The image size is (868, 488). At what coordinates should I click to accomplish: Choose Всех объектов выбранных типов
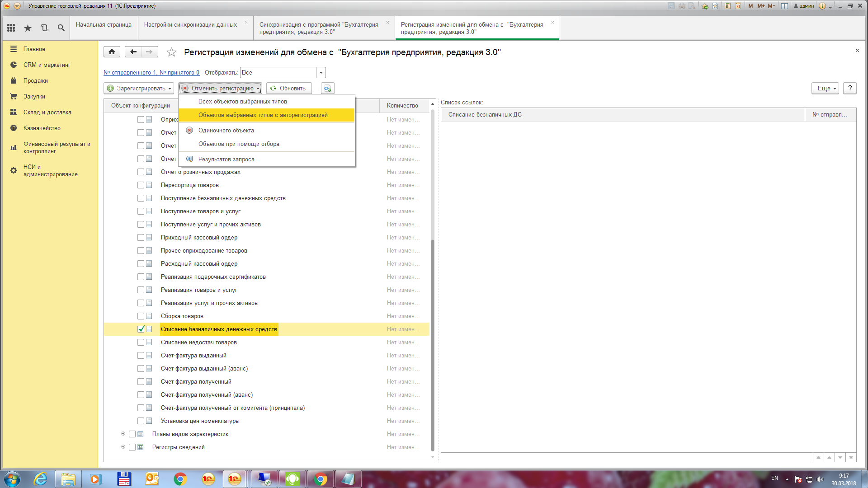tap(267, 101)
